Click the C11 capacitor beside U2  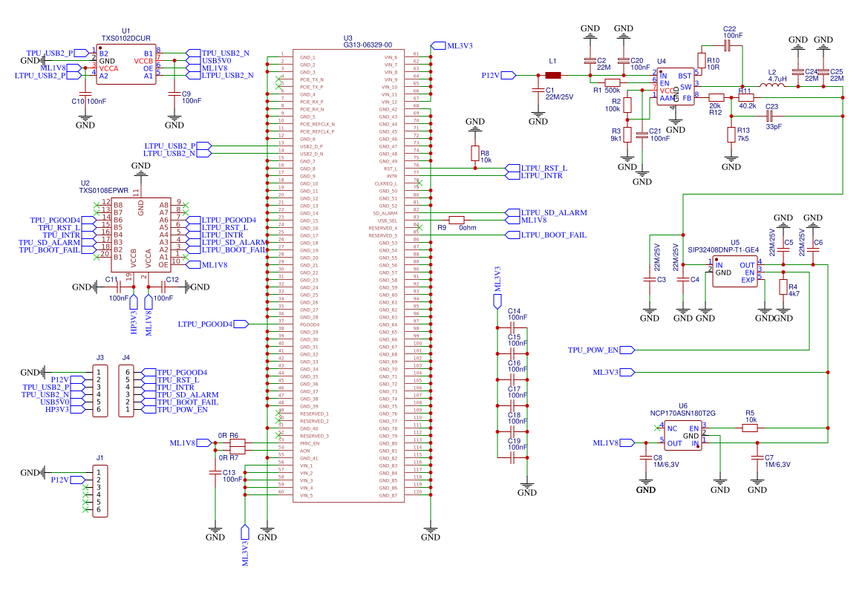point(119,287)
